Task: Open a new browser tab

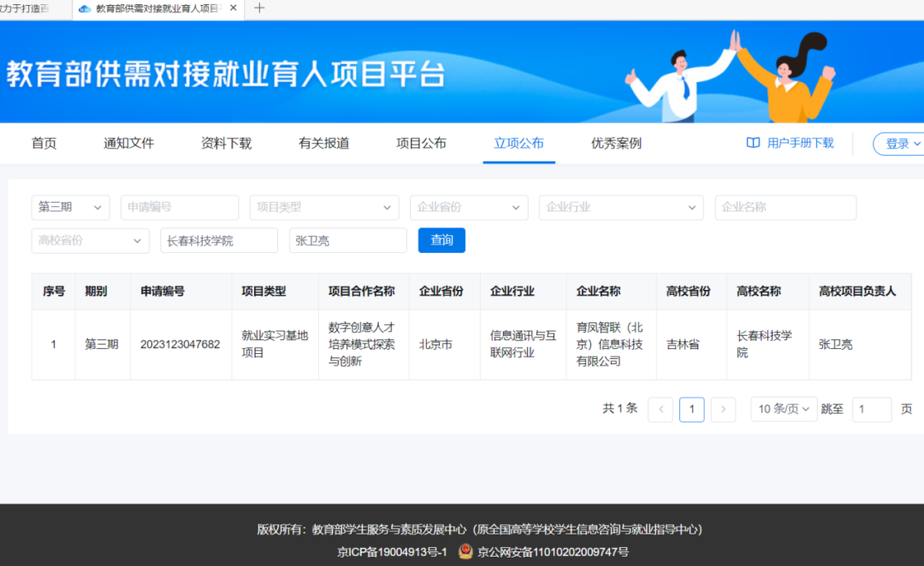Action: 260,9
